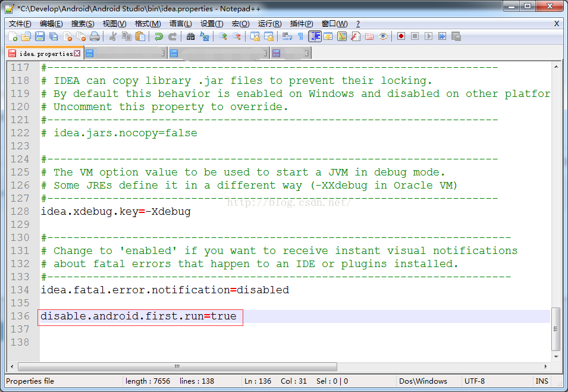Click the Zoom In magnifier icon

pos(223,37)
